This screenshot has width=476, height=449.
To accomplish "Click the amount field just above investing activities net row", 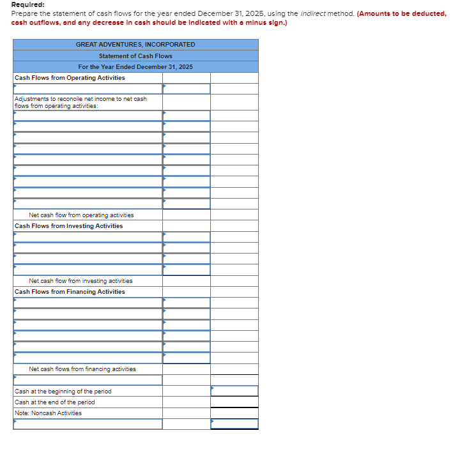I will coord(187,270).
